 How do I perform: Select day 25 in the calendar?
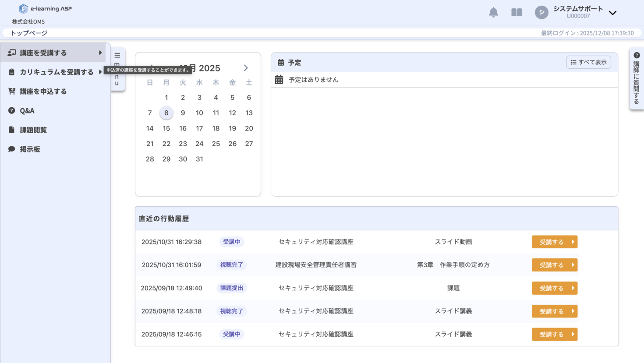(x=216, y=144)
